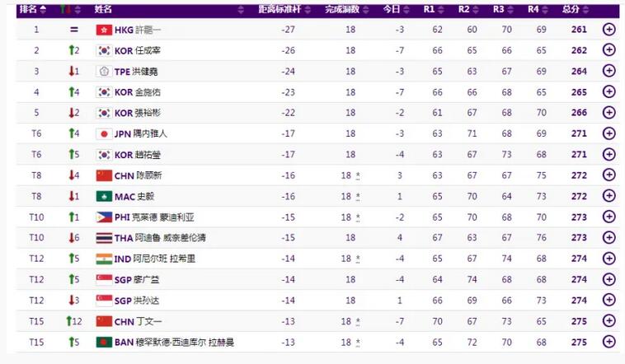Click the Hong Kong flag beside 許龍一
This screenshot has height=364, width=625.
104,30
